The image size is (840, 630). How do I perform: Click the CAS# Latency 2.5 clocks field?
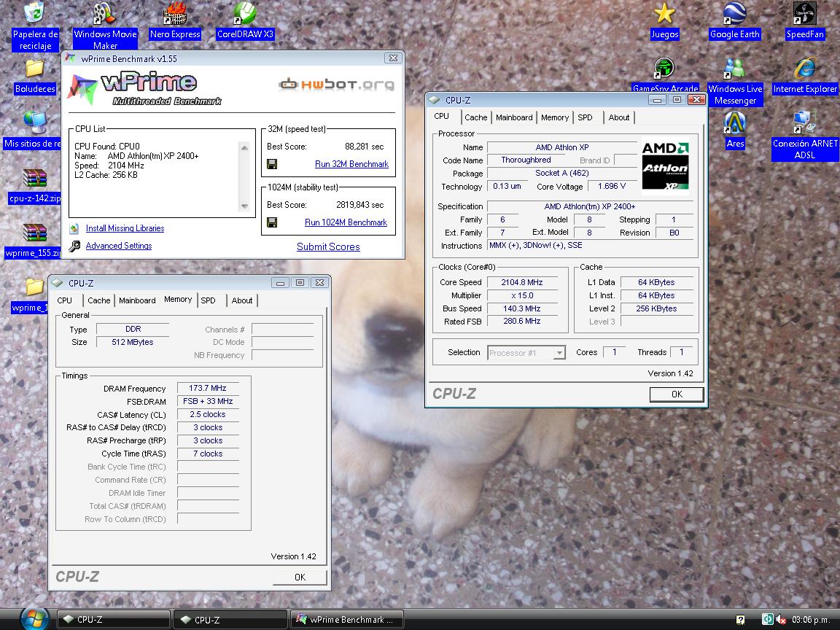(x=208, y=415)
